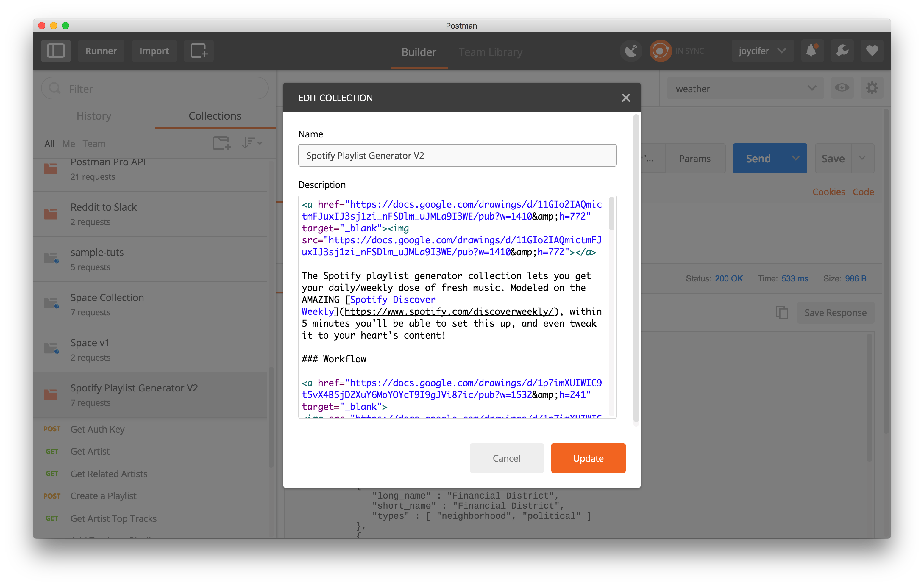Screen dimensions: 924x586
Task: Click the Save button
Action: click(x=833, y=158)
